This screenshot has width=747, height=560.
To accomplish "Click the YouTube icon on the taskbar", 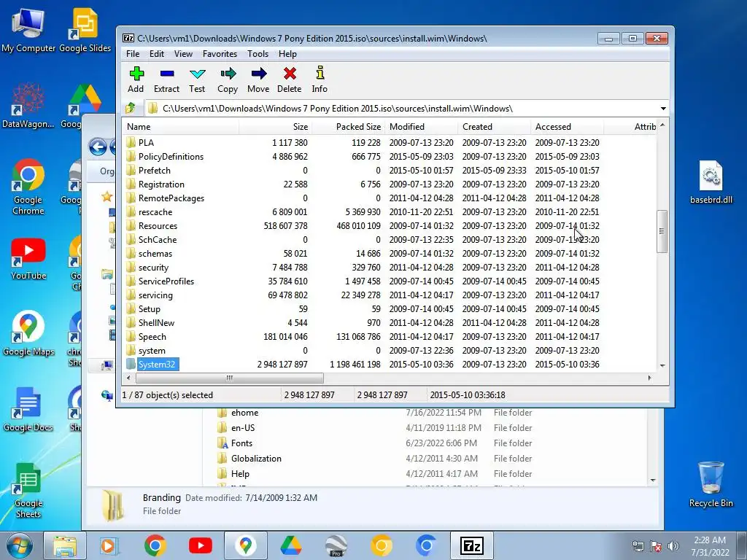I will tap(200, 545).
